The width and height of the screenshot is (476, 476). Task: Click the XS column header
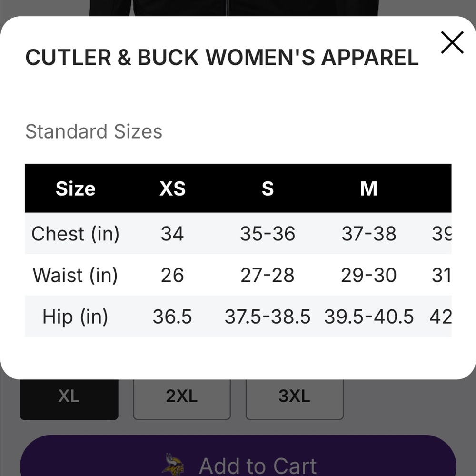(172, 188)
